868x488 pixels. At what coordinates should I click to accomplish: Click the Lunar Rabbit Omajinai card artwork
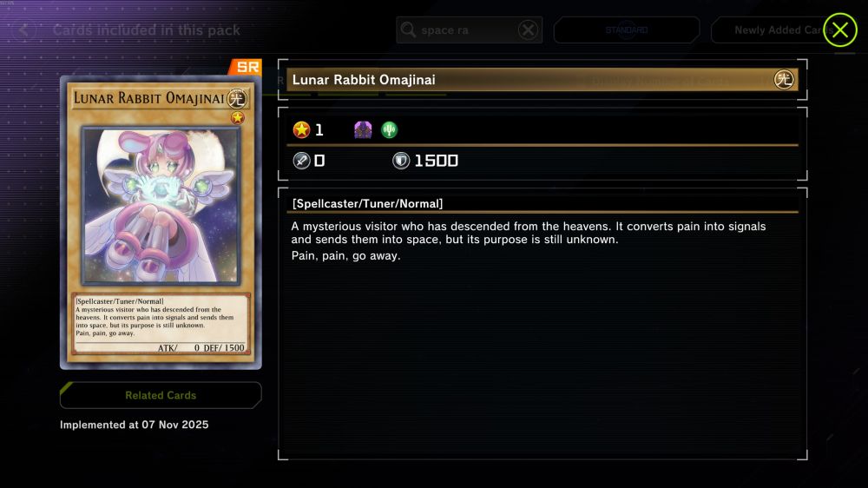pyautogui.click(x=161, y=206)
